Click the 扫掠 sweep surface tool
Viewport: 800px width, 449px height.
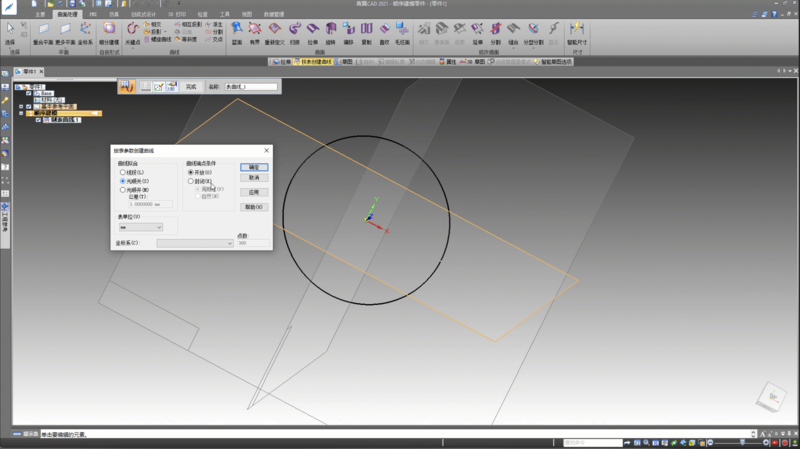[x=294, y=33]
